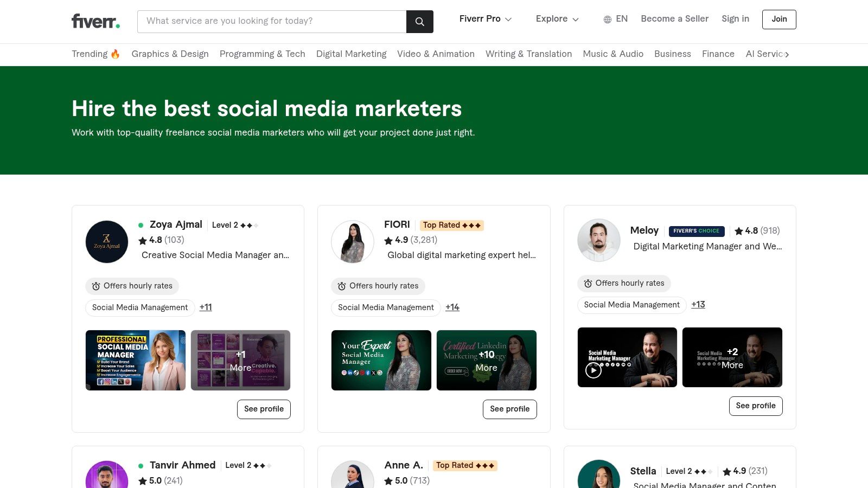This screenshot has height=488, width=868.
Task: Click FIORI's Top Rated badge
Action: coord(451,225)
